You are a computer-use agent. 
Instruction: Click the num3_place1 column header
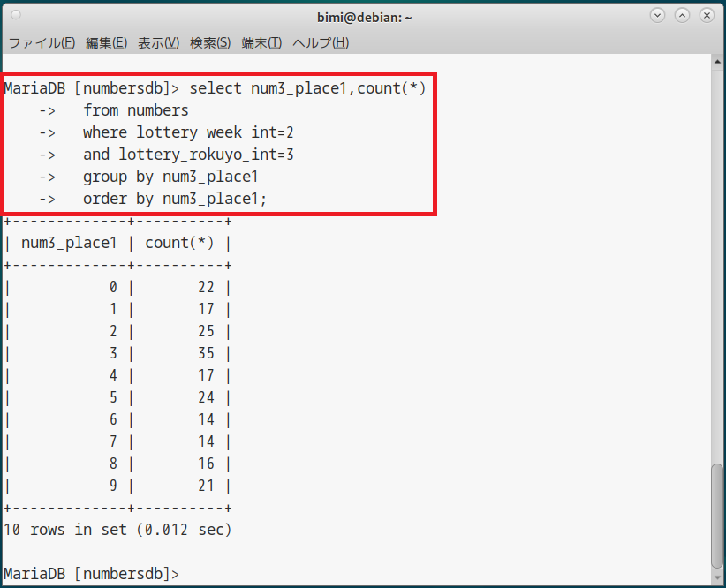(69, 243)
